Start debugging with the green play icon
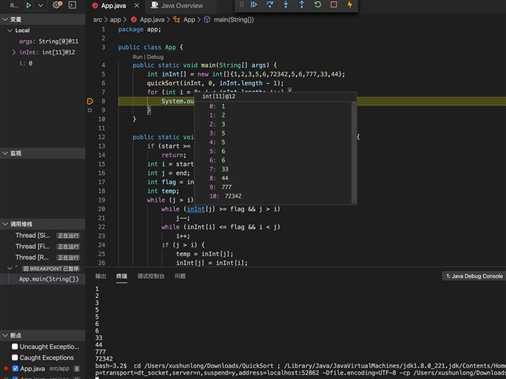Image resolution: width=506 pixels, height=379 pixels. coord(28,5)
